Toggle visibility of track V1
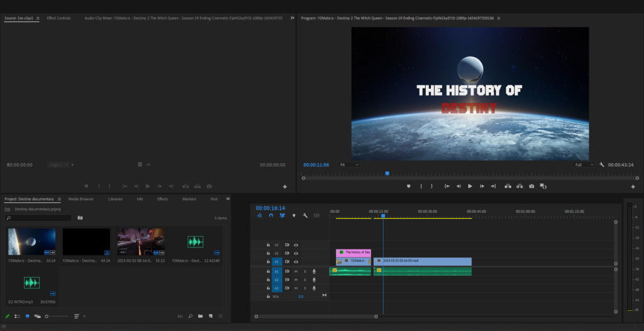644x331 pixels. point(296,262)
